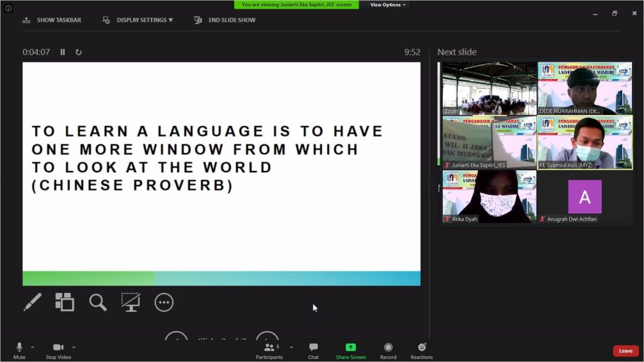Click the green Share Screen button
The image size is (644, 362).
click(350, 351)
